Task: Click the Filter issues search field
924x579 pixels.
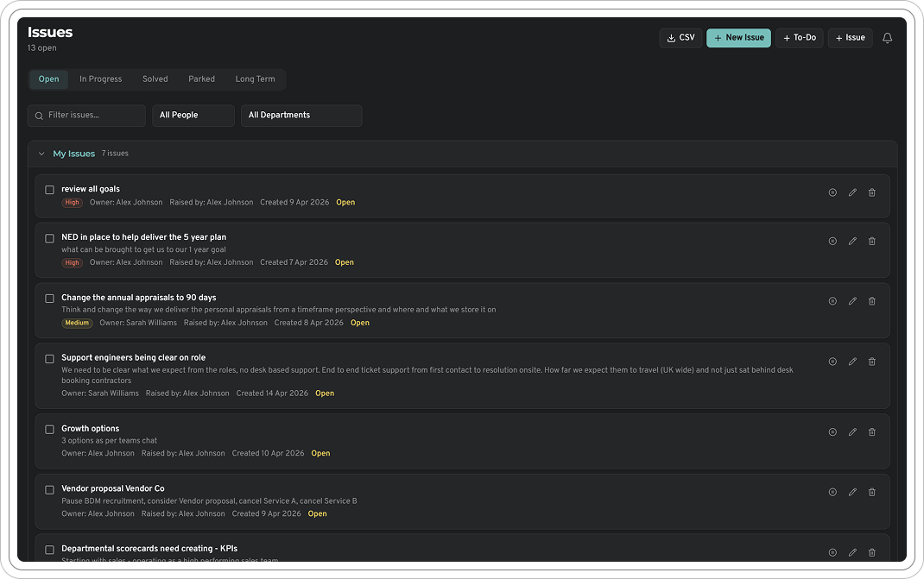Action: point(86,115)
